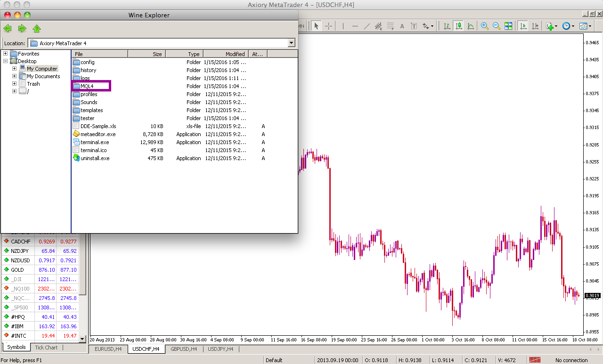
Task: Toggle the Chart Shift button
Action: [x=535, y=26]
